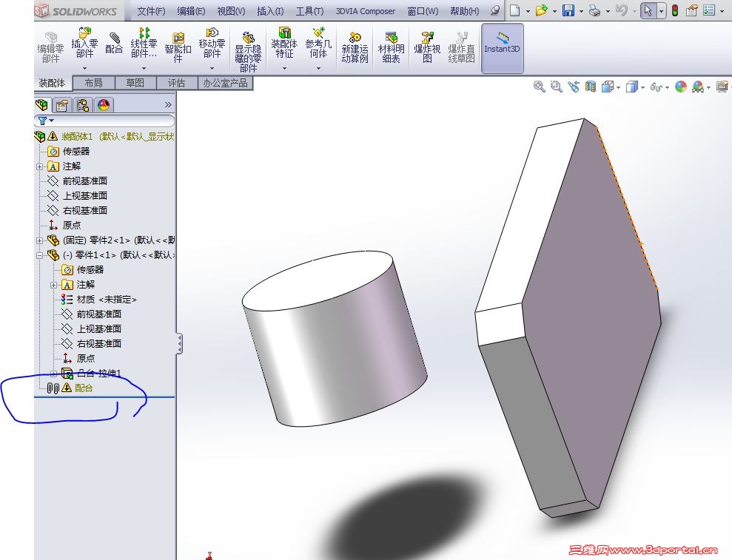The image size is (732, 560).
Task: Select the 智能扣件 smart fasteners tool
Action: click(178, 48)
